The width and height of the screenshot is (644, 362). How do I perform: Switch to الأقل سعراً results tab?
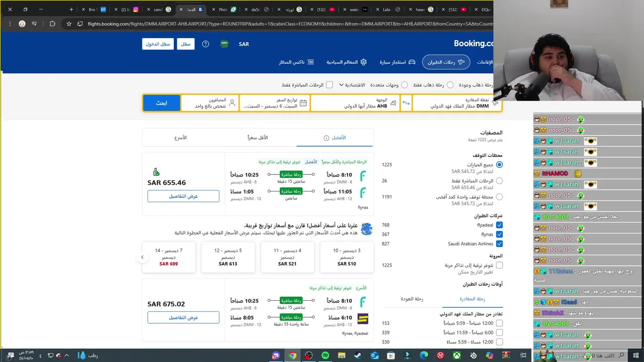click(x=258, y=138)
